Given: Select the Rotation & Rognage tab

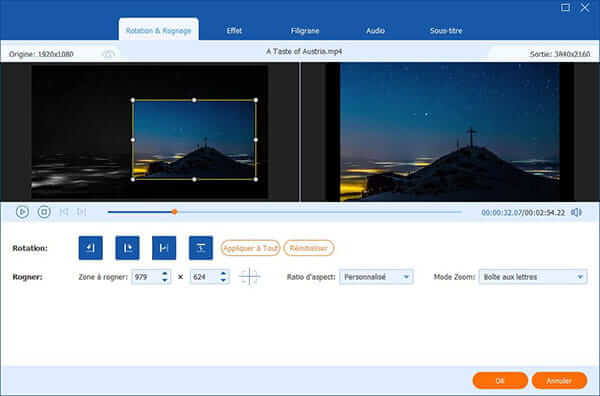Looking at the screenshot, I should (x=158, y=30).
